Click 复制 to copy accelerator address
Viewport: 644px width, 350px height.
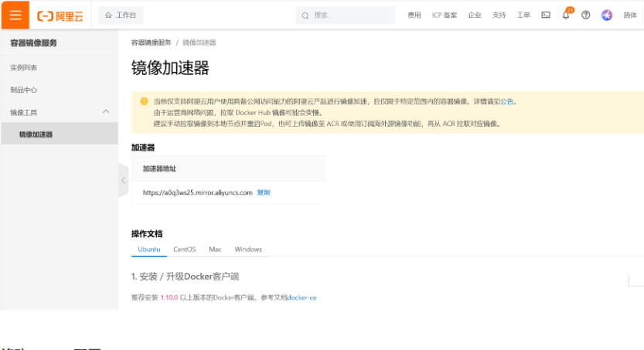coord(264,192)
